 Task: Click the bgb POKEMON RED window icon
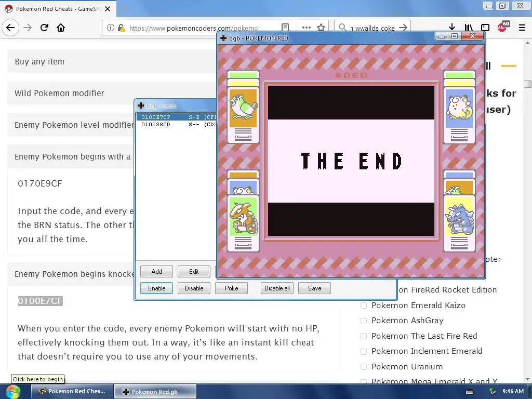click(x=223, y=38)
